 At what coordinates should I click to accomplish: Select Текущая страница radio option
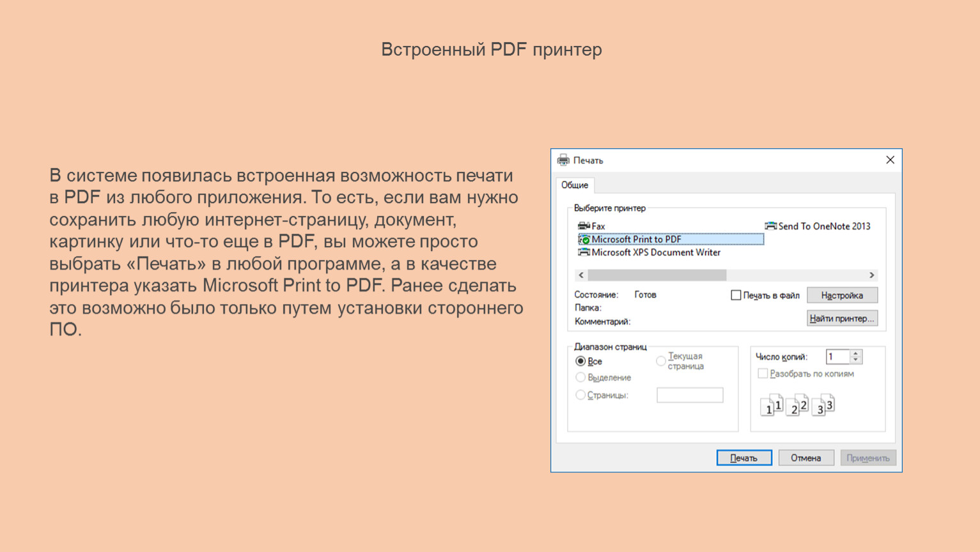(661, 361)
